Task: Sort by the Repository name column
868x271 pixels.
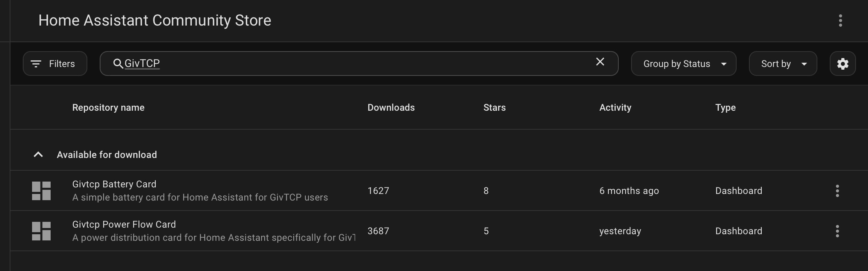Action: (108, 108)
